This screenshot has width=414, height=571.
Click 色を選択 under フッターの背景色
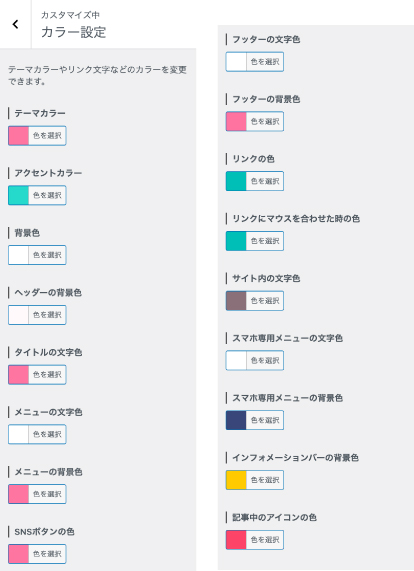point(265,122)
